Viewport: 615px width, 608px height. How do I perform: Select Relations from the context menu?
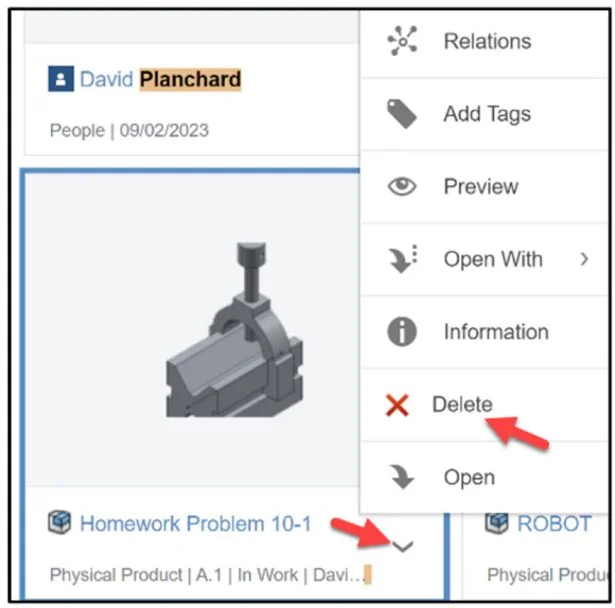coord(487,41)
